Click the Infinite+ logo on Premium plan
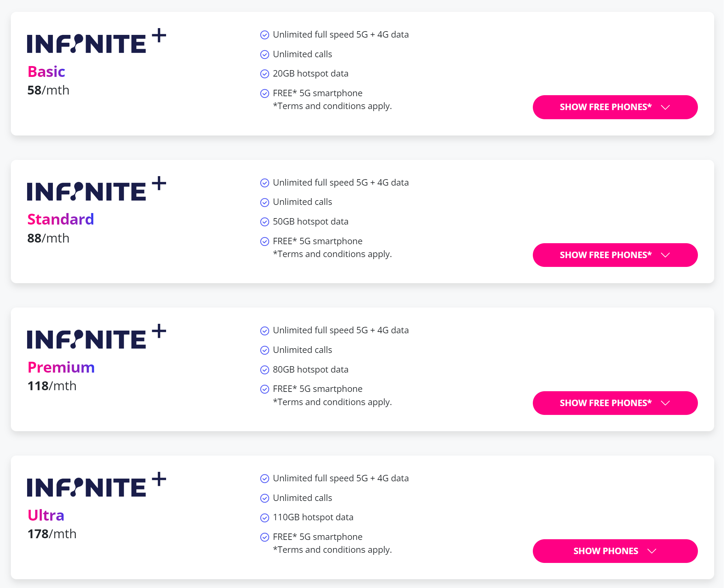Image resolution: width=724 pixels, height=588 pixels. tap(97, 337)
